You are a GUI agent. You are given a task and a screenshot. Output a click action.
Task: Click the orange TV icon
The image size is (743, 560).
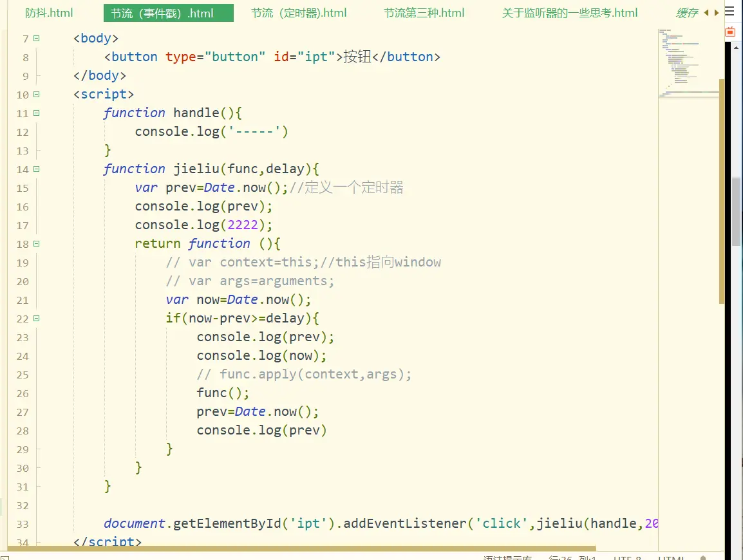[x=730, y=32]
